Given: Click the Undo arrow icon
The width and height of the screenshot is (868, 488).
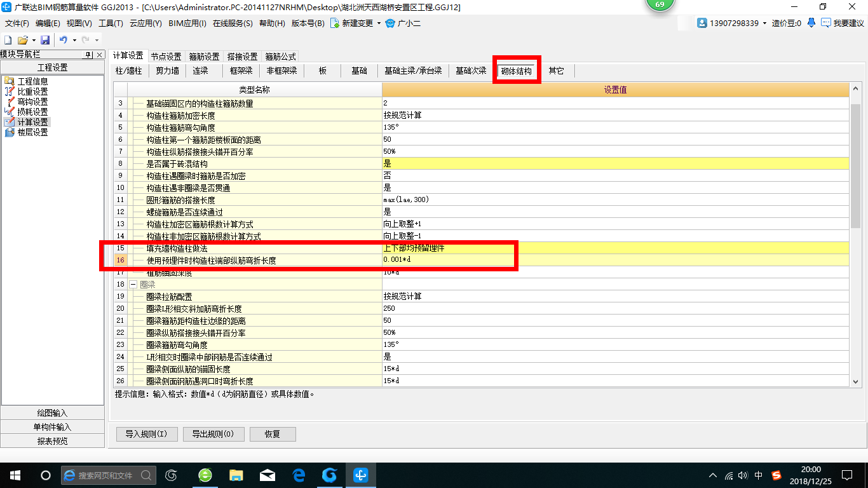Looking at the screenshot, I should click(64, 40).
